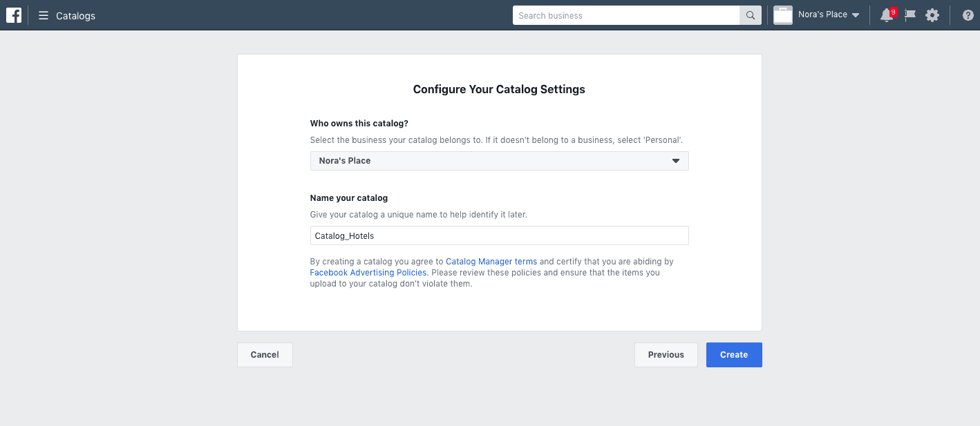The image size is (980, 426).
Task: Click the Nora's Place business avatar
Action: coord(782,15)
